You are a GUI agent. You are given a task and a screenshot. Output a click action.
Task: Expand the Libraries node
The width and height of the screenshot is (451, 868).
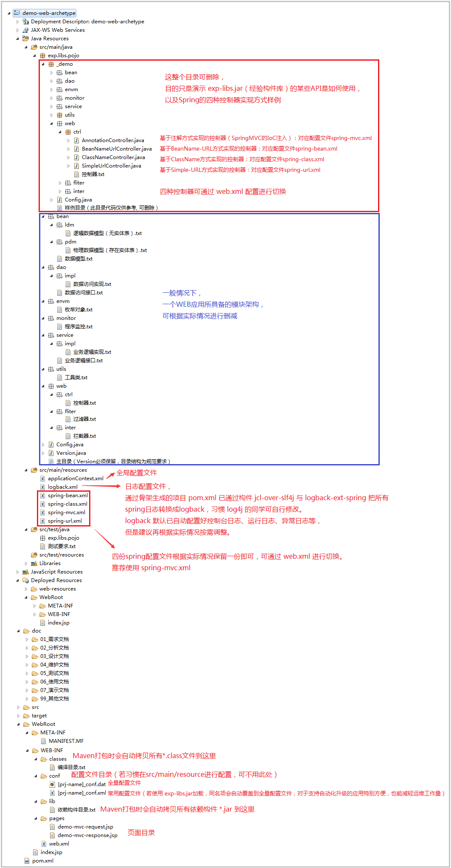(x=26, y=563)
